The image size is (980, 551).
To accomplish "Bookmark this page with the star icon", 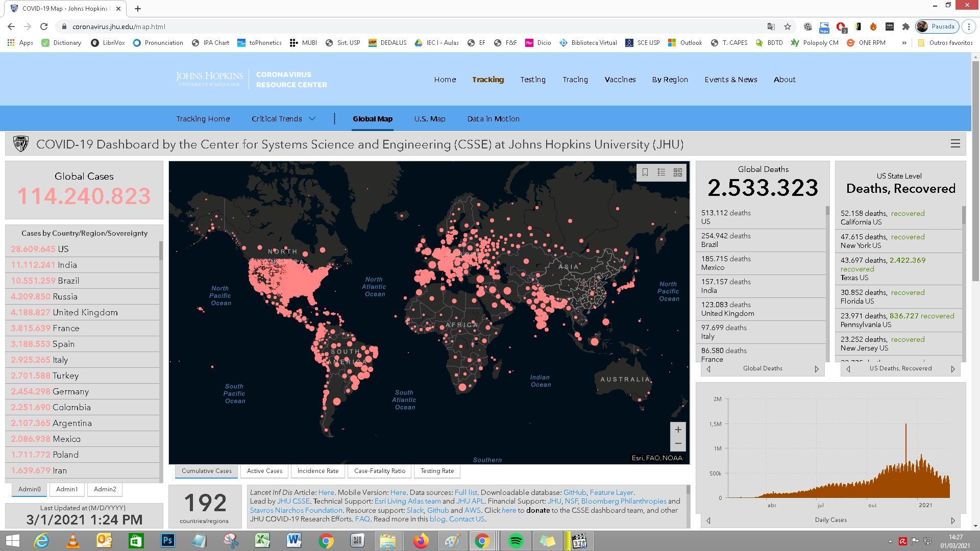I will click(x=788, y=27).
